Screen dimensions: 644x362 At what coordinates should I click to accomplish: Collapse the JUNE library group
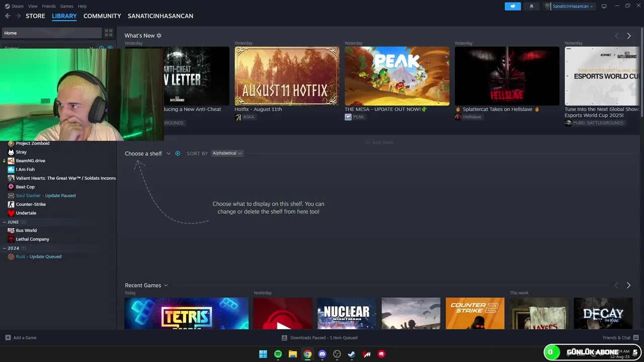click(x=5, y=222)
